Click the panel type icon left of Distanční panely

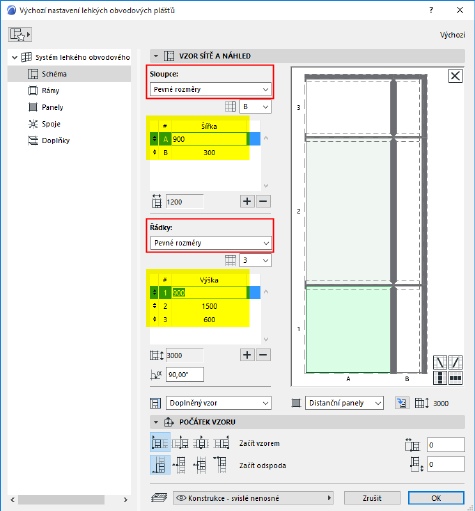296,403
